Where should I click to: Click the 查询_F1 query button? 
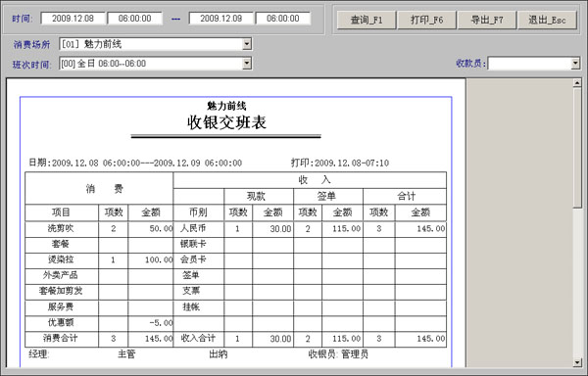tap(367, 20)
